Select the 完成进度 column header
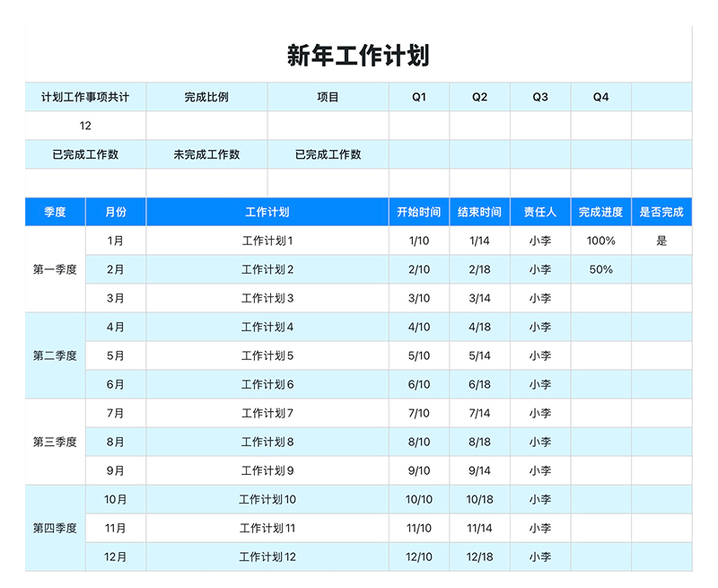 tap(600, 212)
